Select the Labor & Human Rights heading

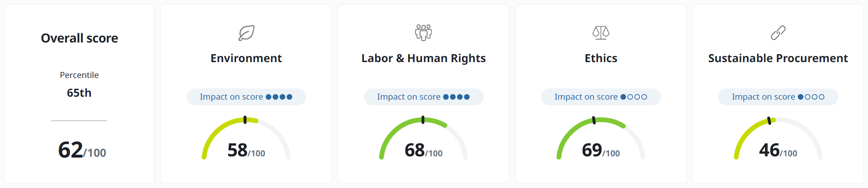tap(423, 58)
